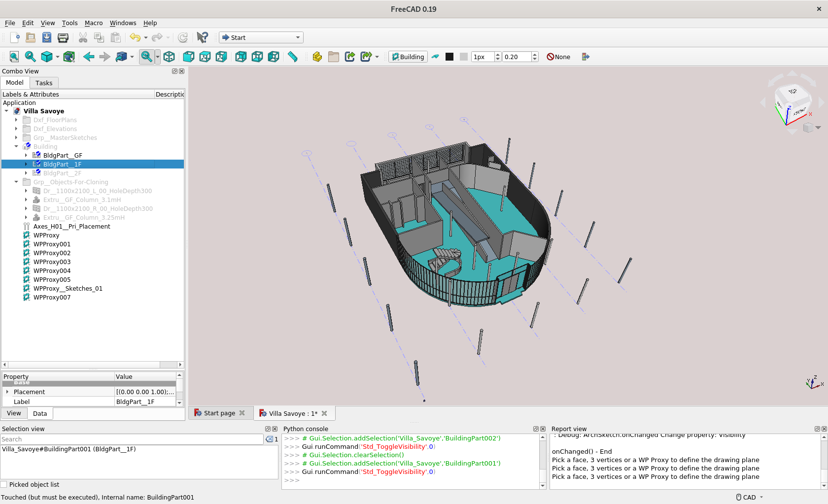Viewport: 828px width, 504px height.
Task: Set rear view
Action: (241, 57)
